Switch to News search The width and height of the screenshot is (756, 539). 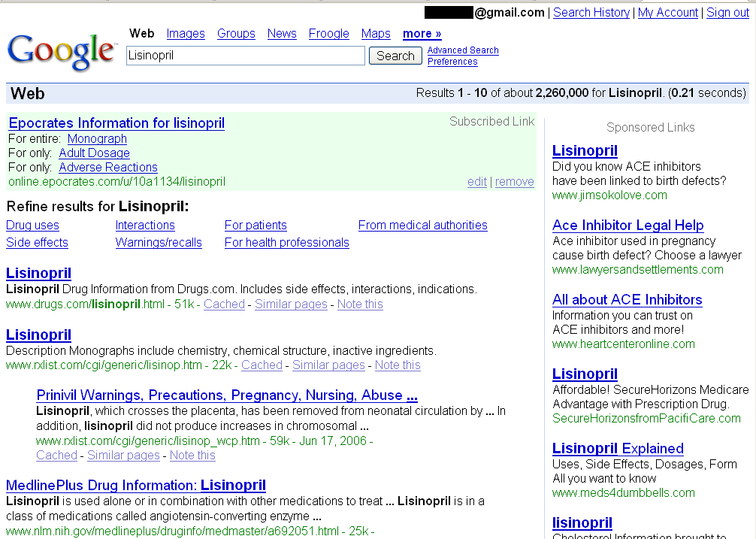pyautogui.click(x=282, y=33)
